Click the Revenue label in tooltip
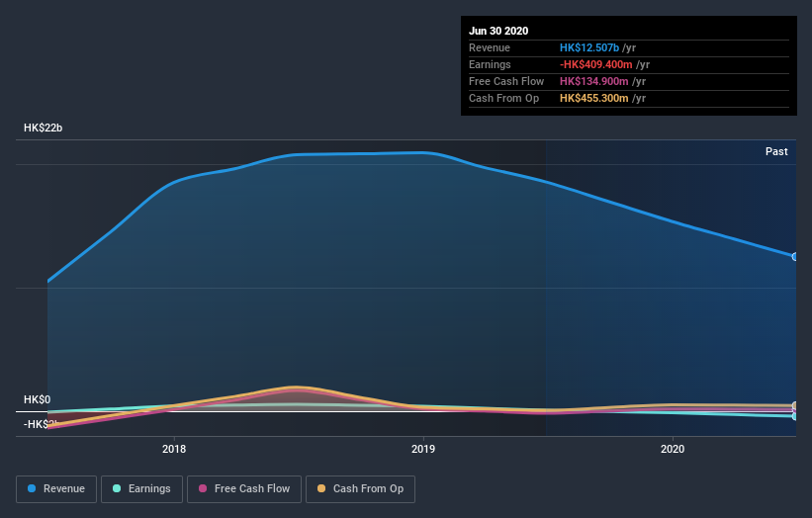The height and width of the screenshot is (518, 812). tap(490, 47)
